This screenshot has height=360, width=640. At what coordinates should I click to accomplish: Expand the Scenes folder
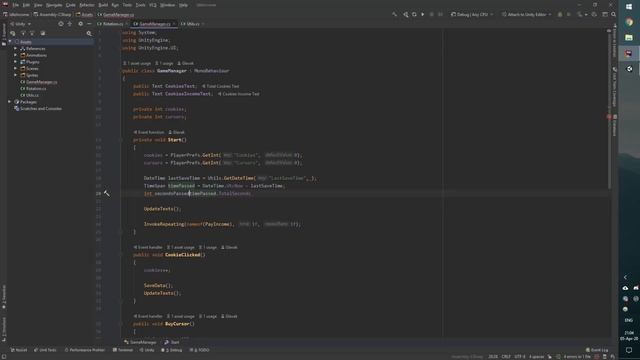16,69
